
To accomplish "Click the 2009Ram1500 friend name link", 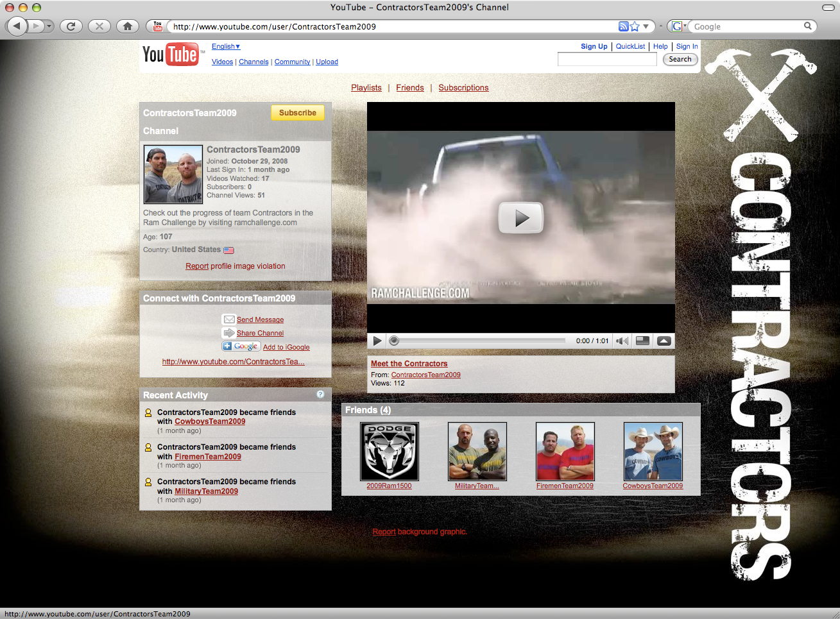I will (389, 486).
